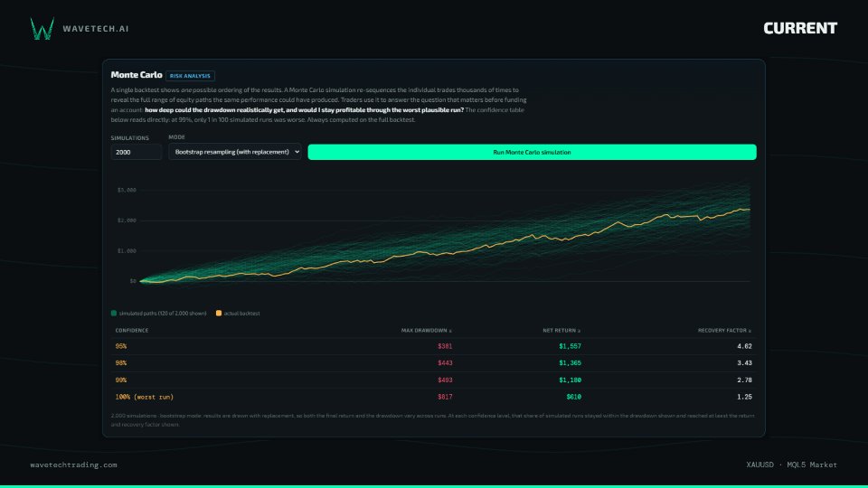Select the 98% confidence row label
Image resolution: width=868 pixels, height=488 pixels.
tap(120, 363)
